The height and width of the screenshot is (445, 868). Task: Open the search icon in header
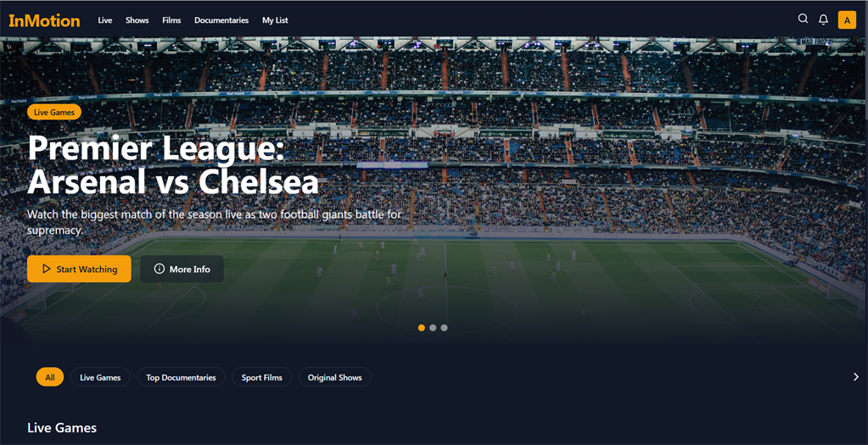[803, 19]
